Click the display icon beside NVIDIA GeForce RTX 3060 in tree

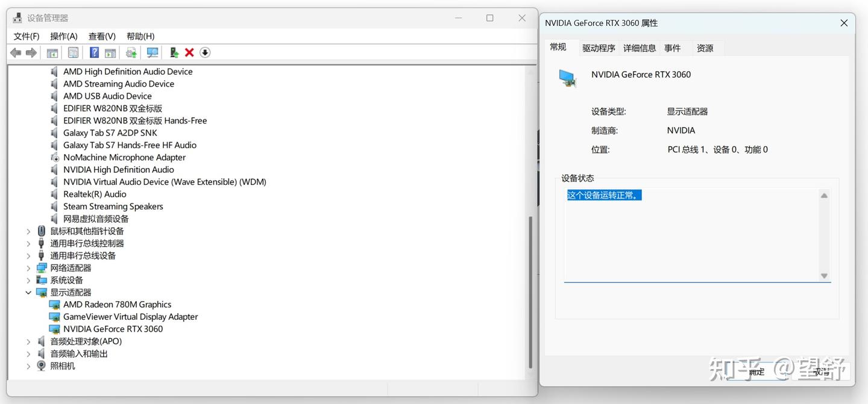tap(55, 329)
